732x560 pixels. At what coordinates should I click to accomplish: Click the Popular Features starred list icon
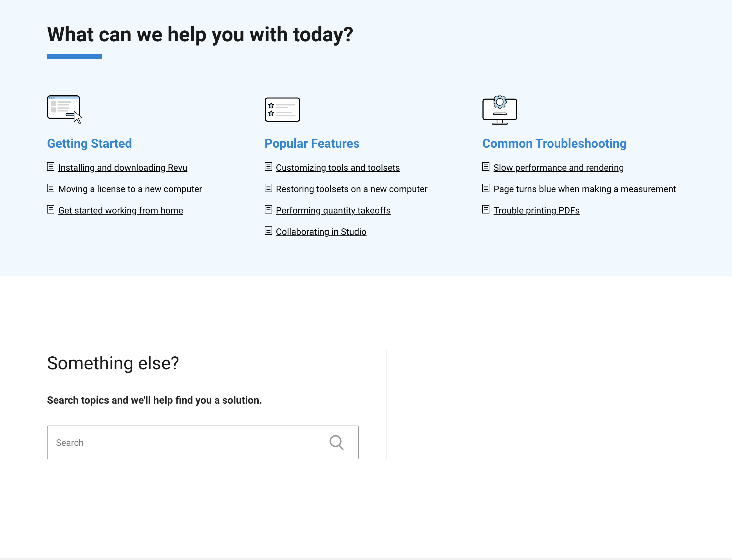[282, 110]
